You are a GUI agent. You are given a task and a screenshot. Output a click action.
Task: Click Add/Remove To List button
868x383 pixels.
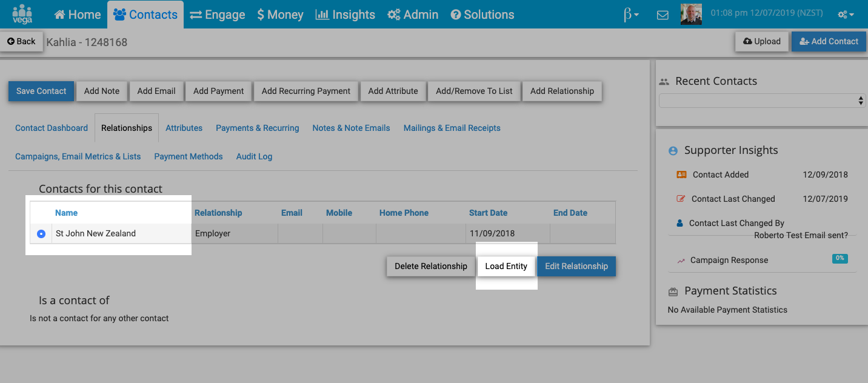coord(474,91)
